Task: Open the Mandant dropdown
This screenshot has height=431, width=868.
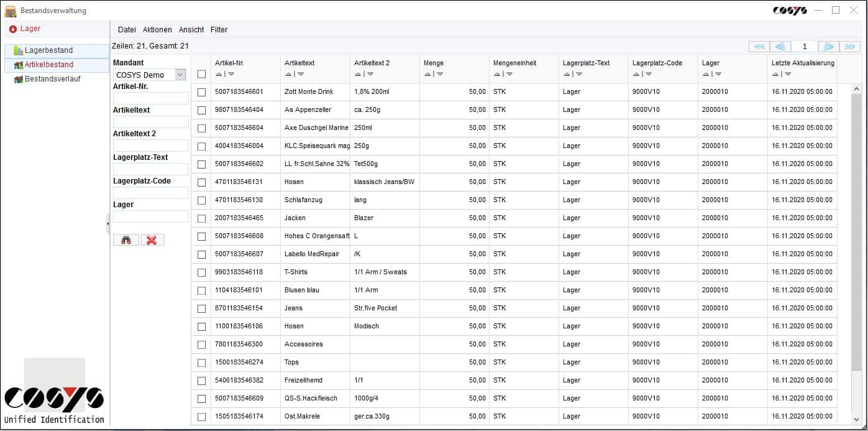Action: [180, 75]
